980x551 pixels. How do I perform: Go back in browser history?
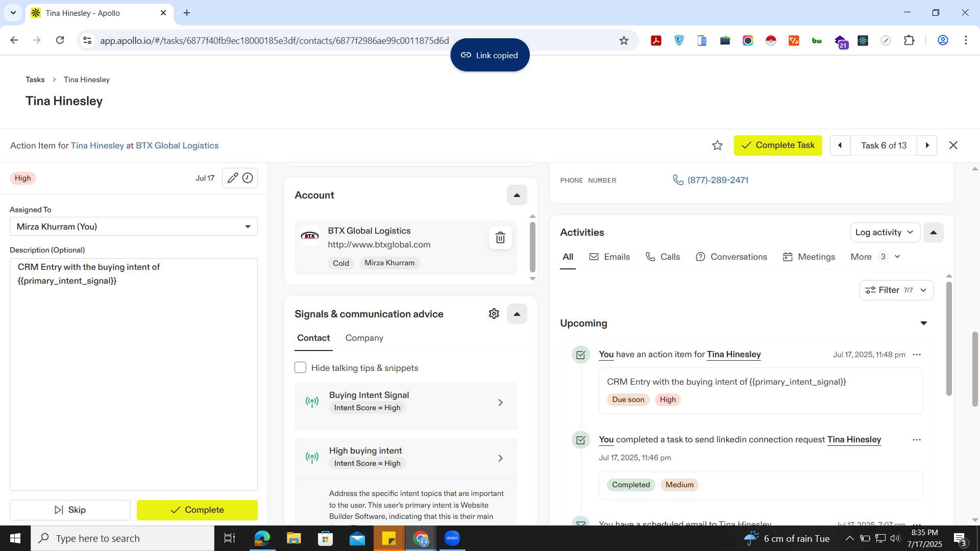[x=14, y=40]
